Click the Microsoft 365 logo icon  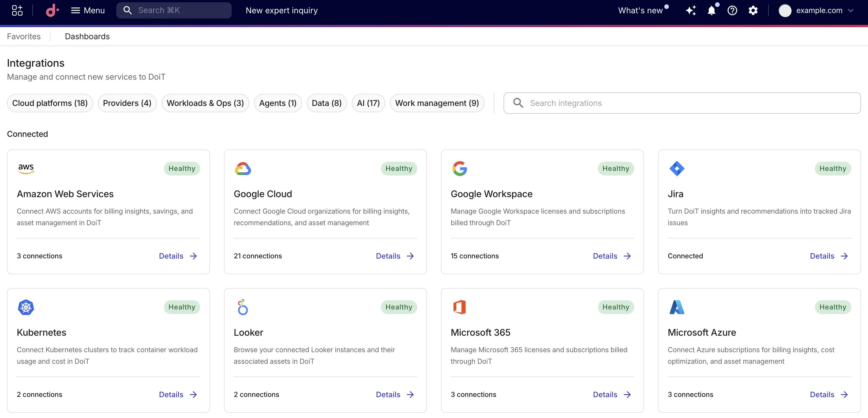click(460, 307)
